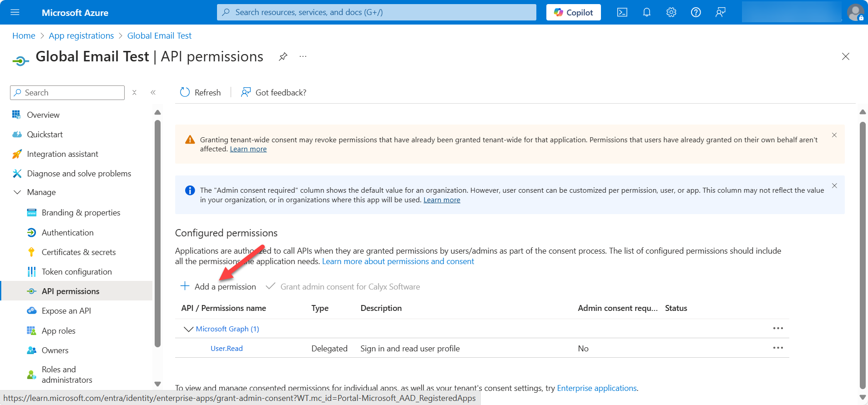Viewport: 868px width, 405px height.
Task: Click the Refresh icon
Action: [x=185, y=92]
